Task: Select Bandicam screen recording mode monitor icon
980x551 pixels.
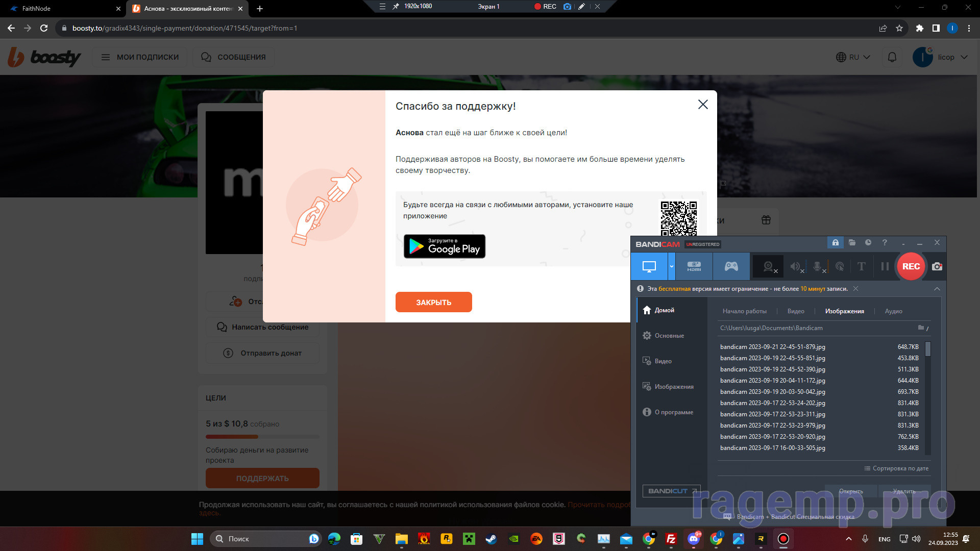Action: 649,266
